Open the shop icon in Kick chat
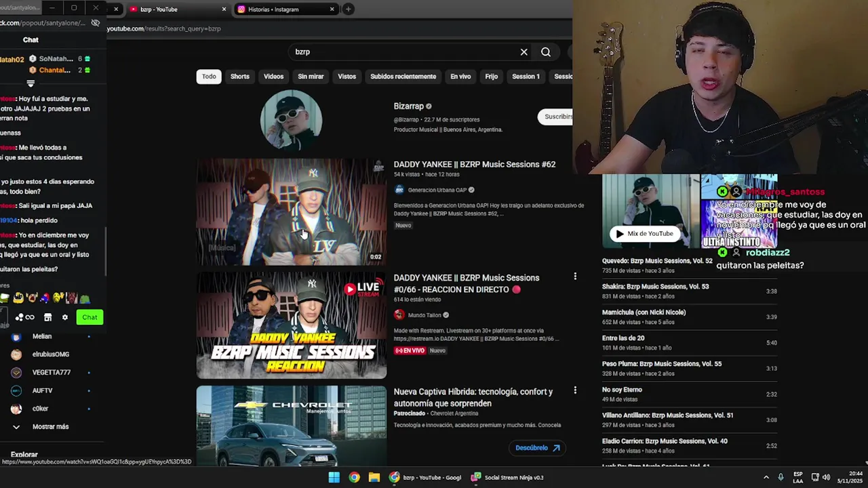This screenshot has width=868, height=488. tap(47, 317)
